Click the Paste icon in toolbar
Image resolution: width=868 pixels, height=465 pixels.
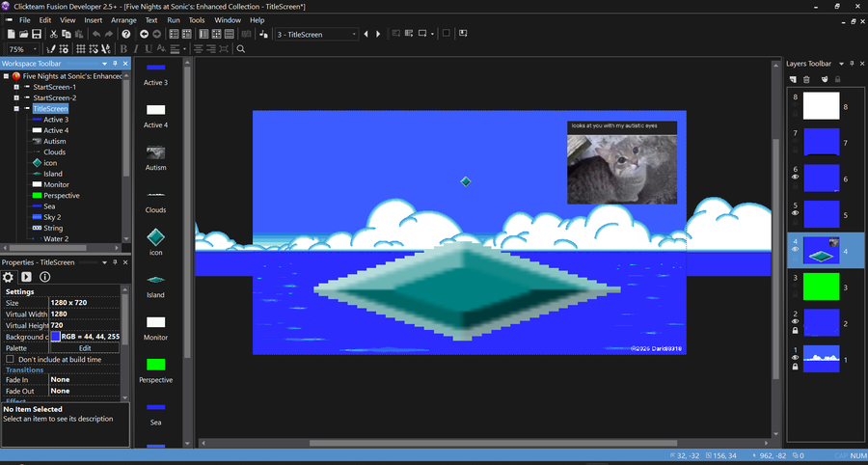coord(79,34)
